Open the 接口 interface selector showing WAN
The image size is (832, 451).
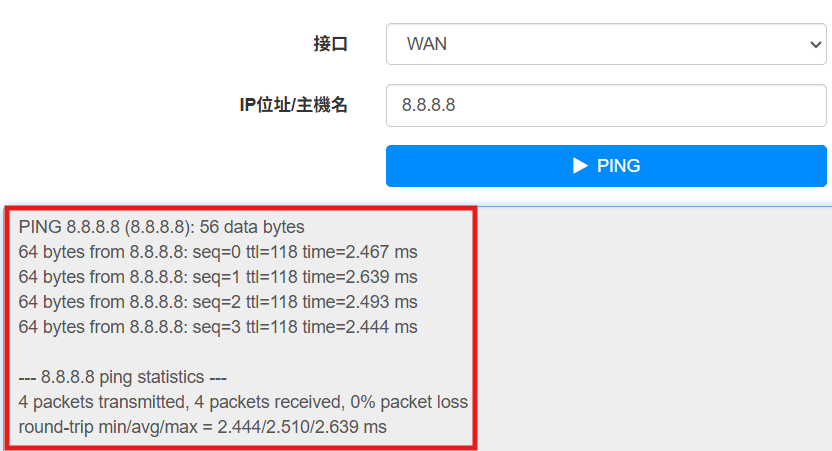coord(606,44)
